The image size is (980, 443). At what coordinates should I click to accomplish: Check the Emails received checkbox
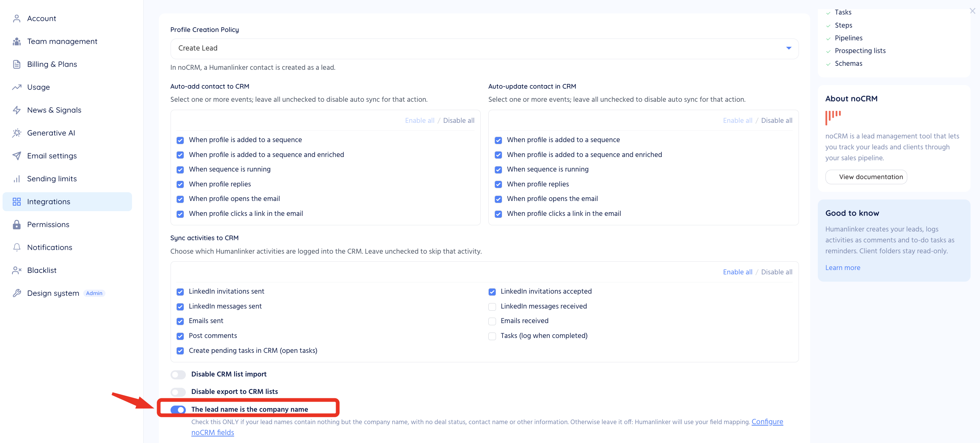point(492,321)
